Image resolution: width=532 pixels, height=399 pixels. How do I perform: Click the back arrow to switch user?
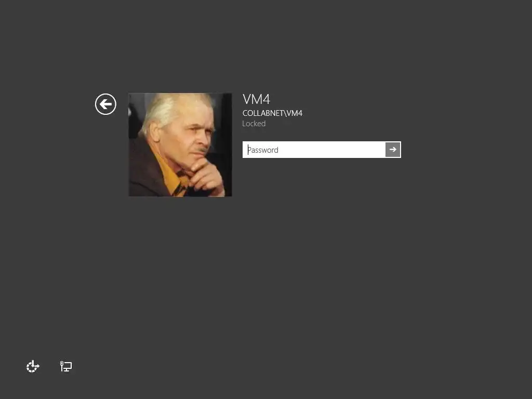tap(105, 104)
